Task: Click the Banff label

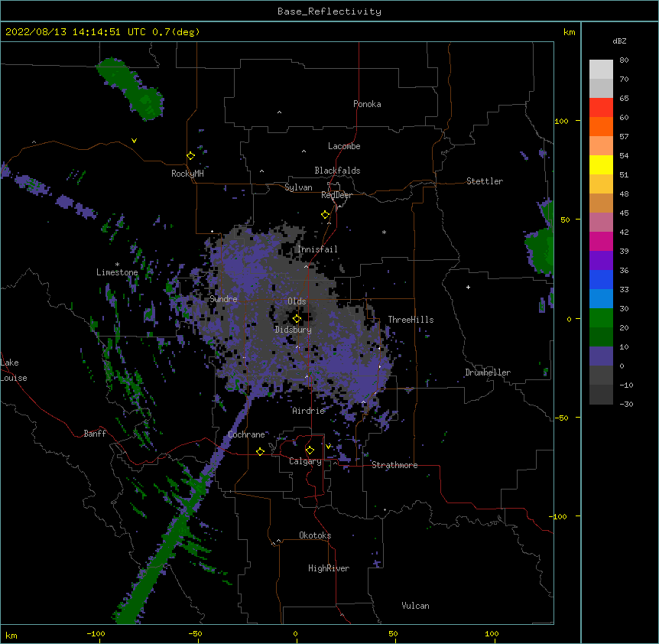Action: [x=95, y=434]
